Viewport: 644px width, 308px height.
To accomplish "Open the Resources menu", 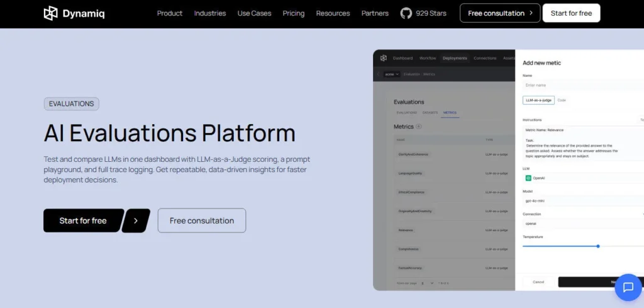I will pos(333,13).
